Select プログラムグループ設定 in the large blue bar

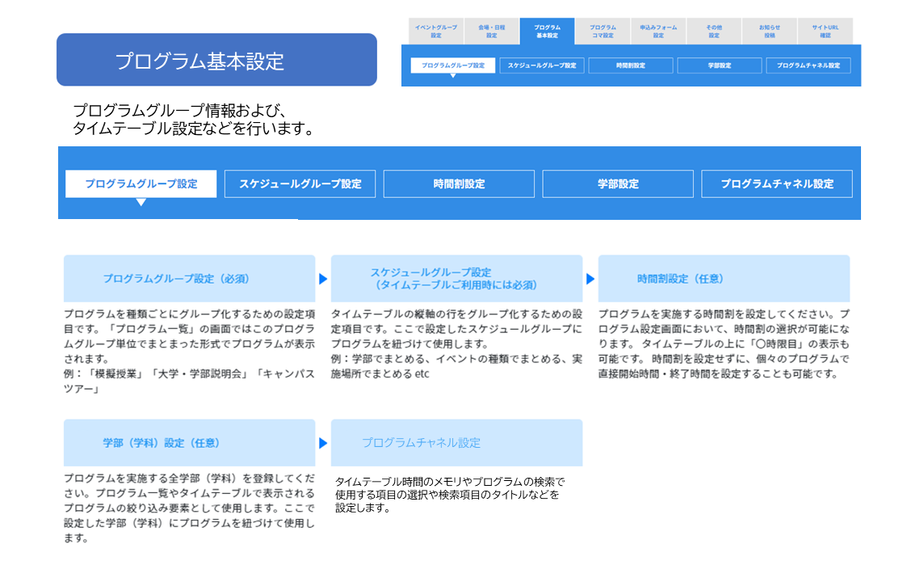(x=141, y=184)
